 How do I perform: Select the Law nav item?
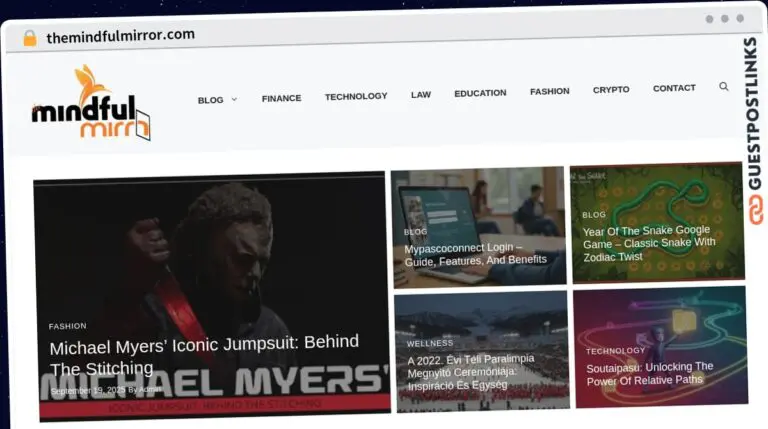pyautogui.click(x=421, y=95)
